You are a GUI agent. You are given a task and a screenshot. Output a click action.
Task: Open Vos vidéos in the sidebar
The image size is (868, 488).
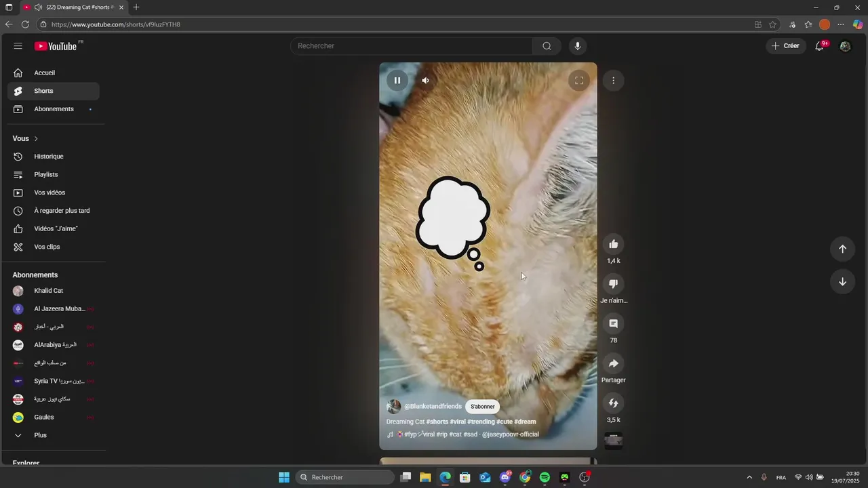[x=53, y=192]
